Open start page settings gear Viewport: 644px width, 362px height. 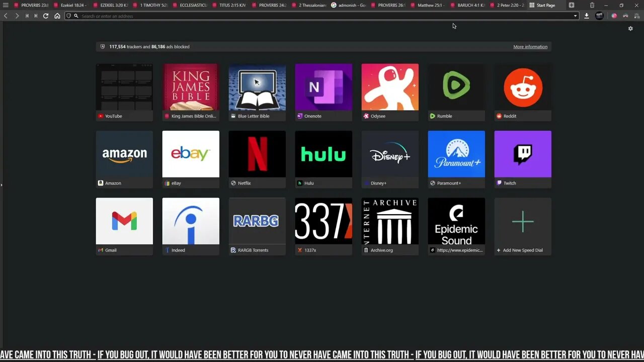click(x=630, y=29)
